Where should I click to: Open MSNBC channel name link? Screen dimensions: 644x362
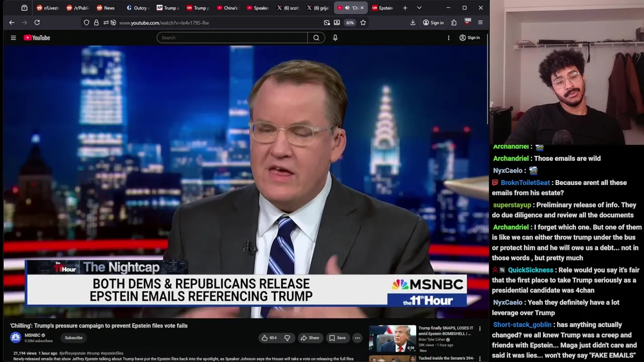point(32,335)
